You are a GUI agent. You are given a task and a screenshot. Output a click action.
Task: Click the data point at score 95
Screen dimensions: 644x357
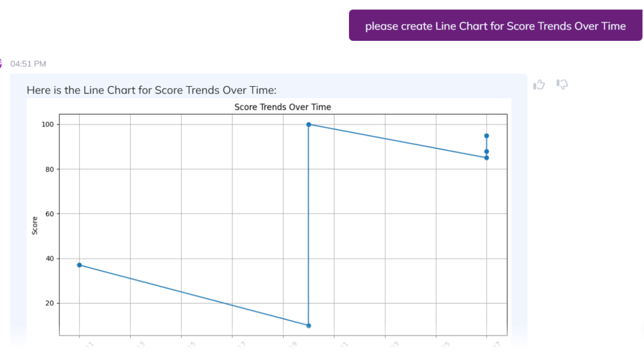487,136
